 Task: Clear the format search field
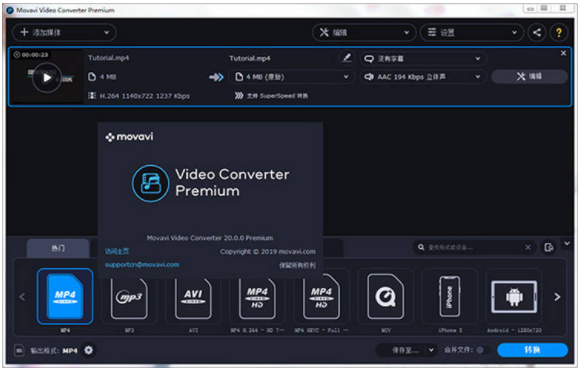[527, 247]
